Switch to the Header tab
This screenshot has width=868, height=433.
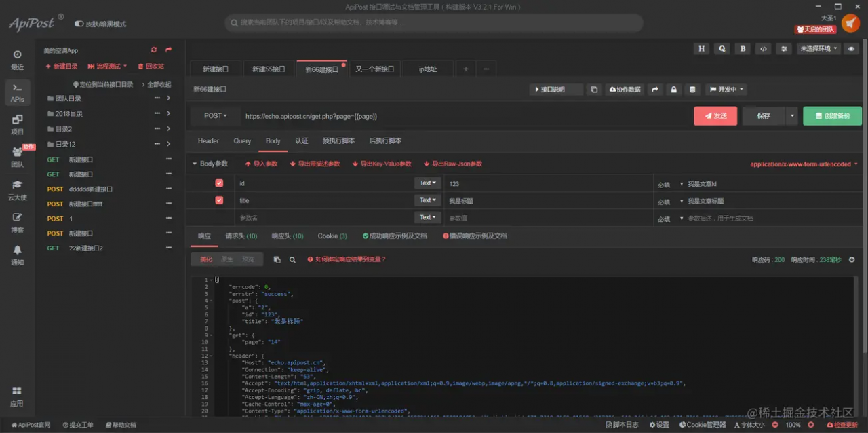[208, 141]
